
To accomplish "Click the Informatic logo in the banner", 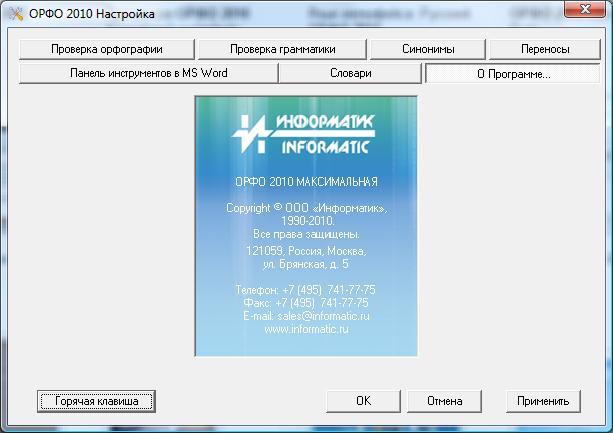I will pos(305,133).
